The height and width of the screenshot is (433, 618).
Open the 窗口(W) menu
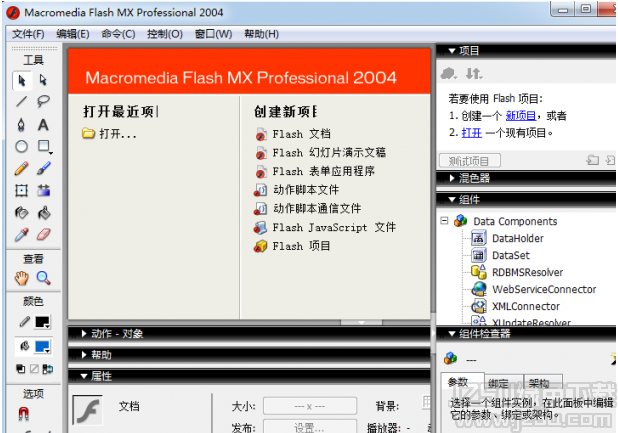pyautogui.click(x=213, y=34)
